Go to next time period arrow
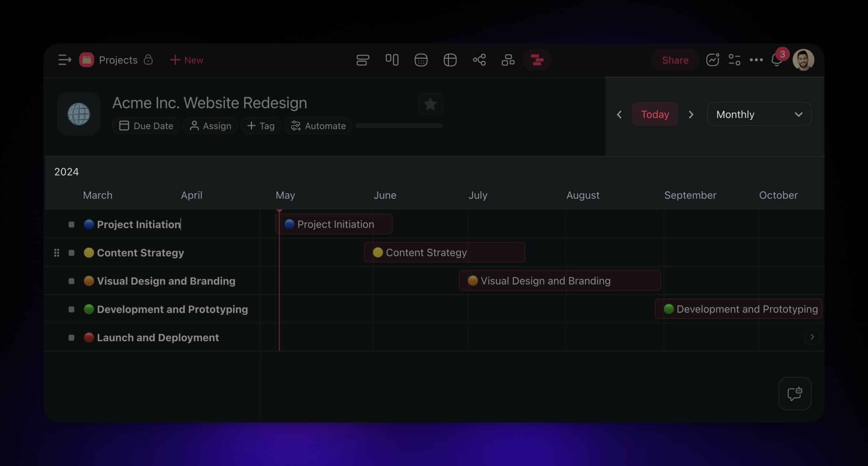868x466 pixels. click(x=691, y=115)
